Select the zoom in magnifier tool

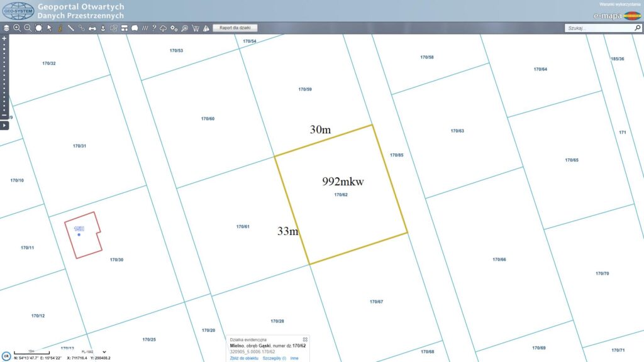(x=17, y=28)
